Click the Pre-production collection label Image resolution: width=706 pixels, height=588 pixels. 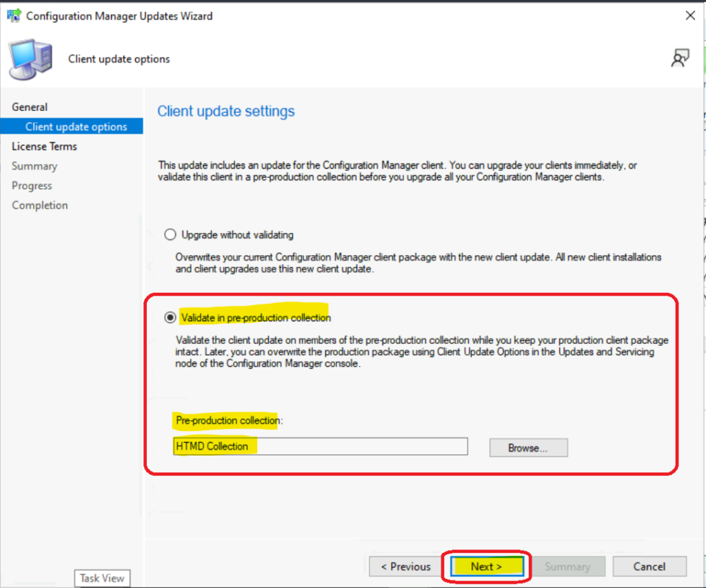click(229, 420)
